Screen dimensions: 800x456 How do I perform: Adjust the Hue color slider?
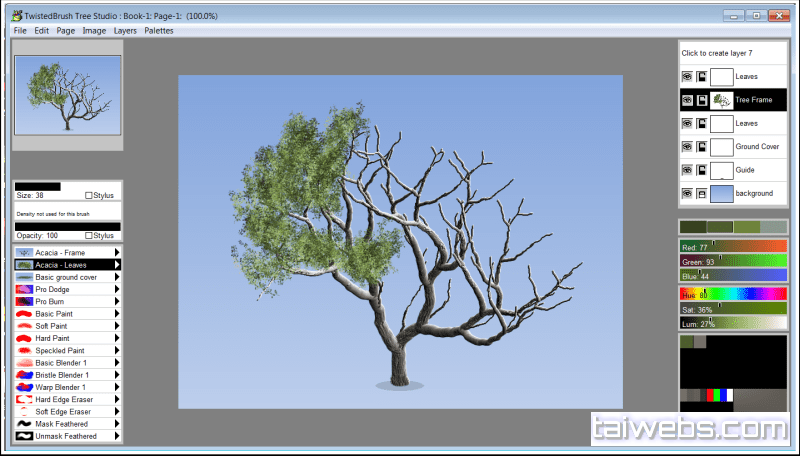pos(733,294)
